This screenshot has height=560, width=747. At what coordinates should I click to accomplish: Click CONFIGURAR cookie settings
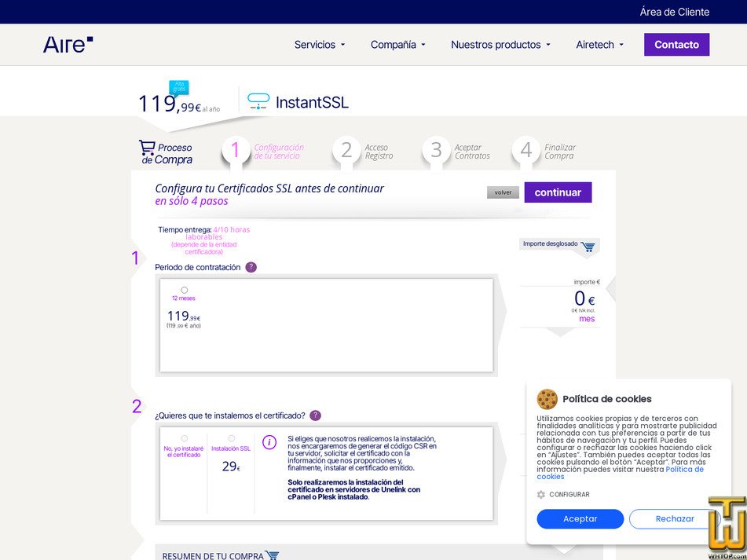pyautogui.click(x=569, y=494)
